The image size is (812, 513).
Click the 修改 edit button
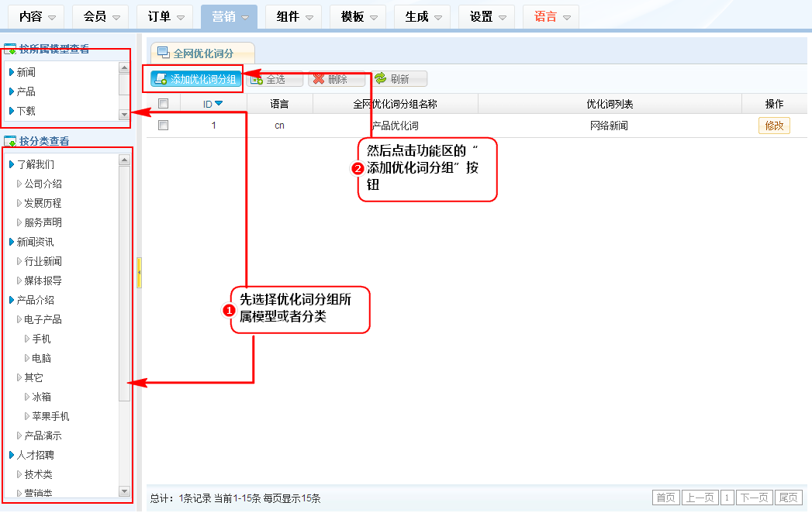click(x=773, y=126)
